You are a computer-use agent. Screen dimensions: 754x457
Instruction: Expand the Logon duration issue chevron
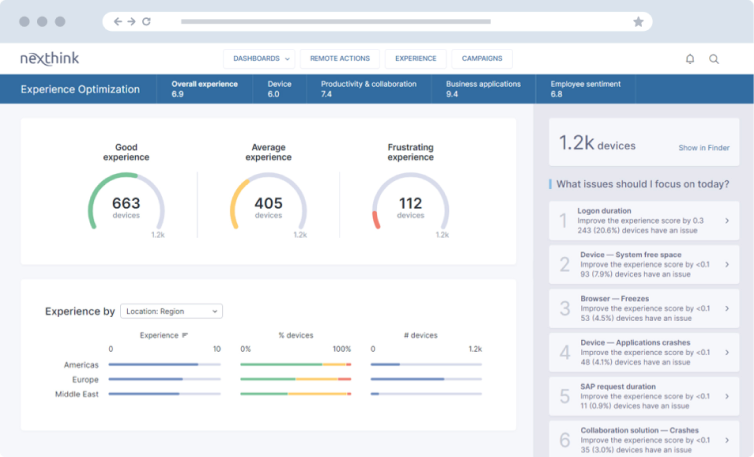[x=726, y=220]
